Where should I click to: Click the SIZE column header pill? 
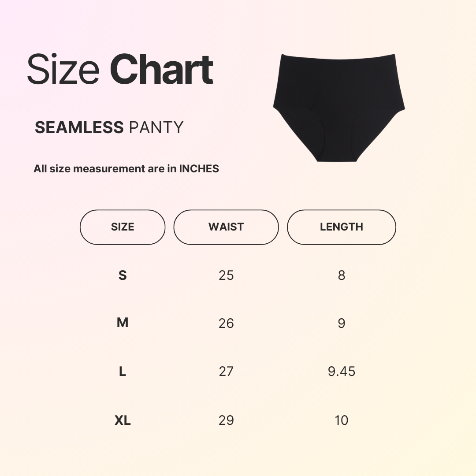pyautogui.click(x=123, y=227)
